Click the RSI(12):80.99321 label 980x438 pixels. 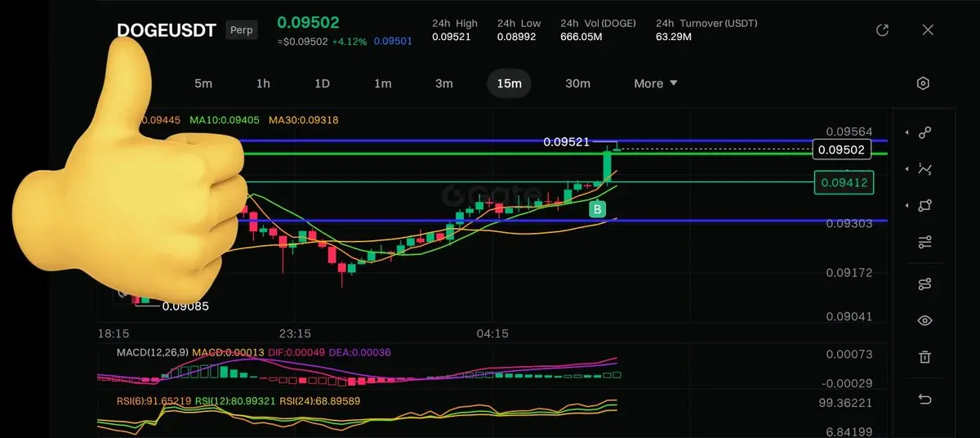[x=236, y=401]
